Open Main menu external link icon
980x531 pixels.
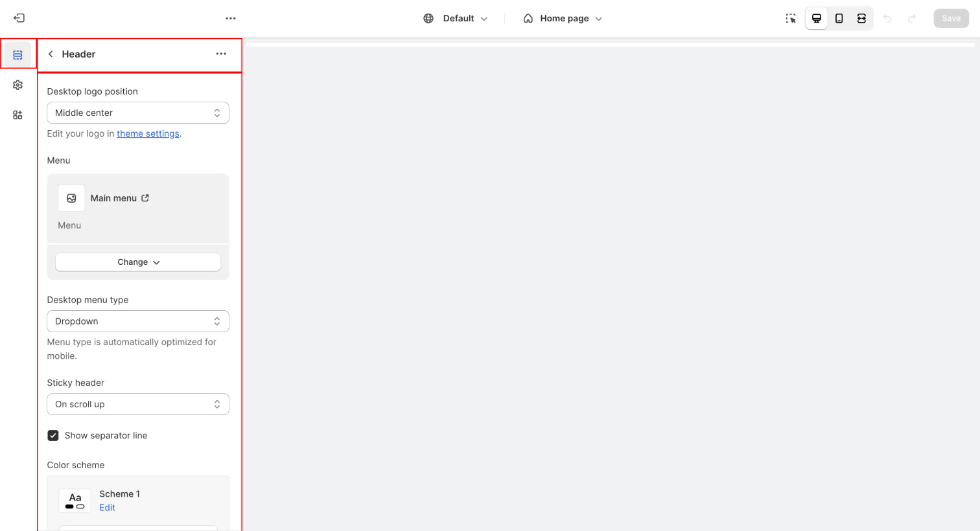tap(145, 198)
